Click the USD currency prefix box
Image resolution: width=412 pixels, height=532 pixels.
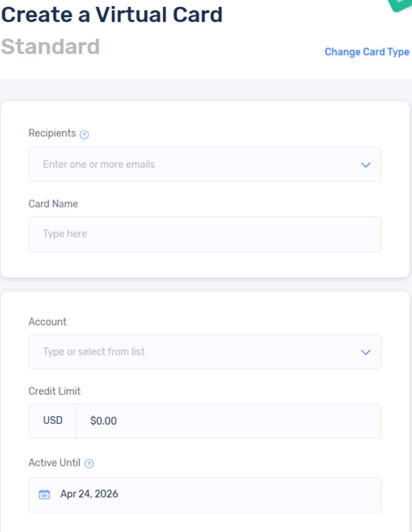pyautogui.click(x=52, y=421)
